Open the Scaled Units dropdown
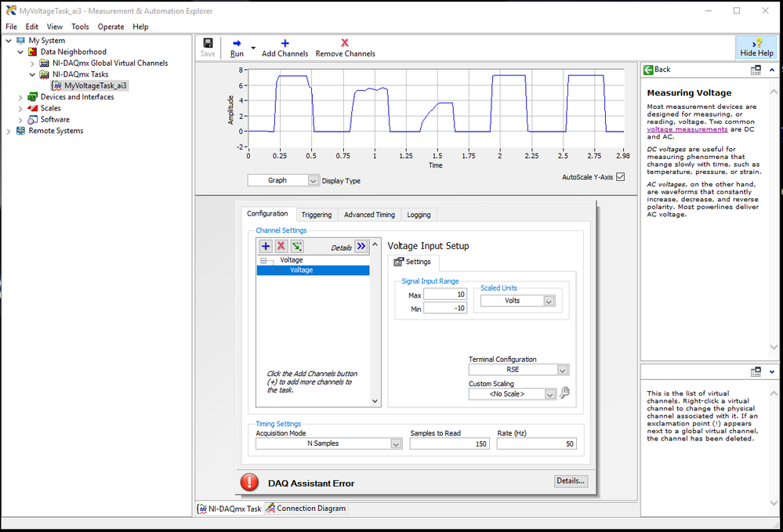This screenshot has width=783, height=532. 549,301
